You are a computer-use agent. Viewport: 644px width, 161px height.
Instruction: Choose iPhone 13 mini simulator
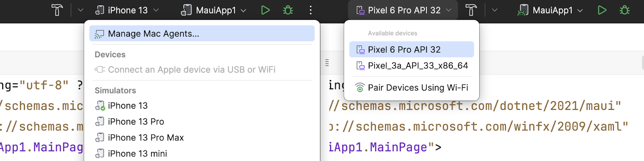[137, 154]
